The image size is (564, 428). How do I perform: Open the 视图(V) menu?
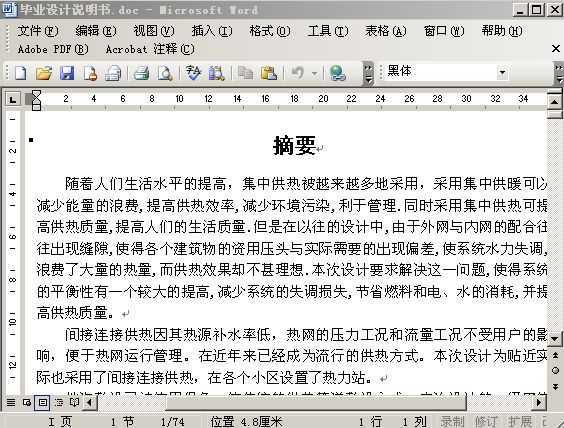[154, 31]
